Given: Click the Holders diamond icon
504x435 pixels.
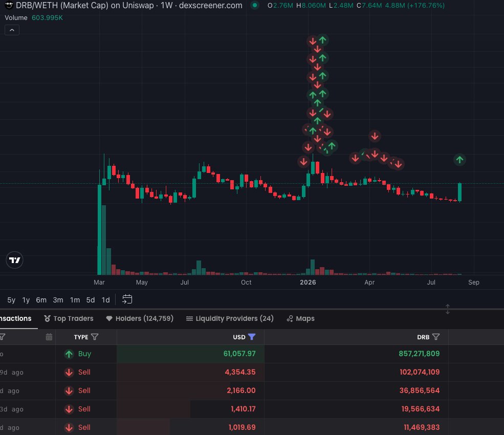Looking at the screenshot, I should (x=109, y=319).
